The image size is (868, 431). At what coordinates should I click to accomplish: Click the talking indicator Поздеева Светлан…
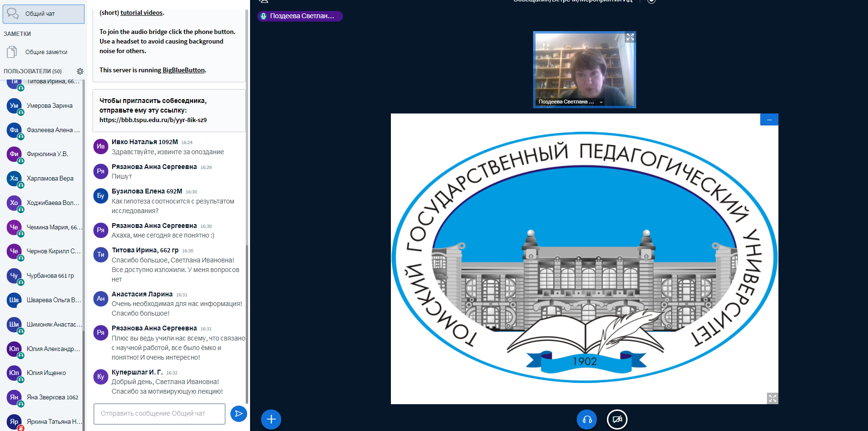[x=300, y=16]
